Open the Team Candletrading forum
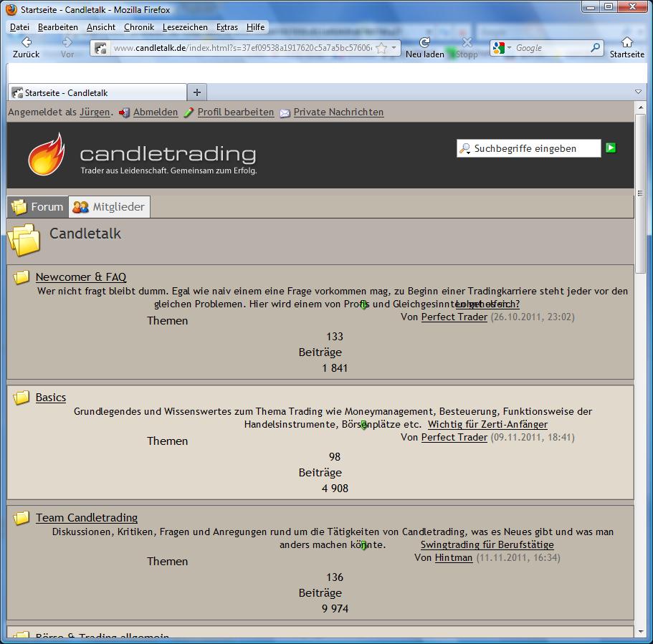The image size is (653, 644). pyautogui.click(x=87, y=518)
